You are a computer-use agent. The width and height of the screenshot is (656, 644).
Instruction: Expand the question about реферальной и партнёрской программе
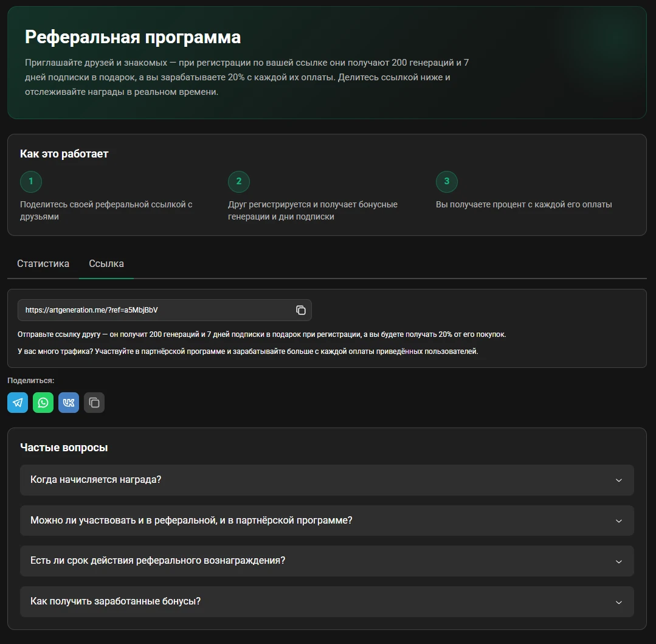point(326,521)
